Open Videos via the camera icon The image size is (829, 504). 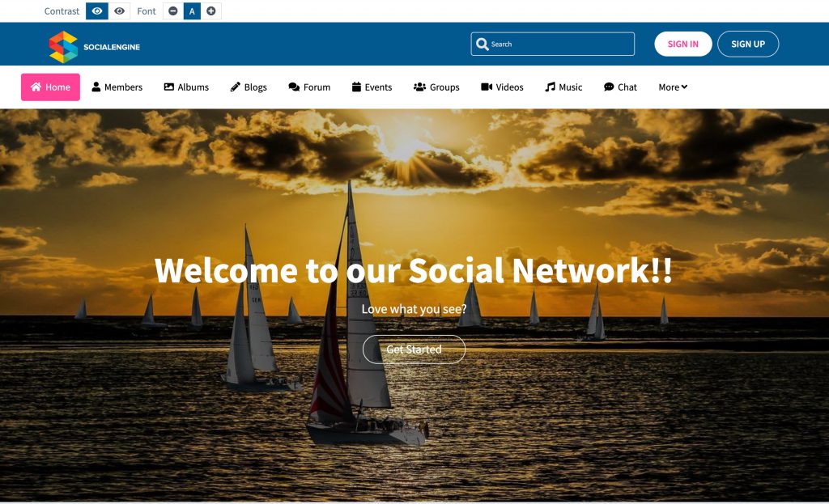click(x=487, y=87)
